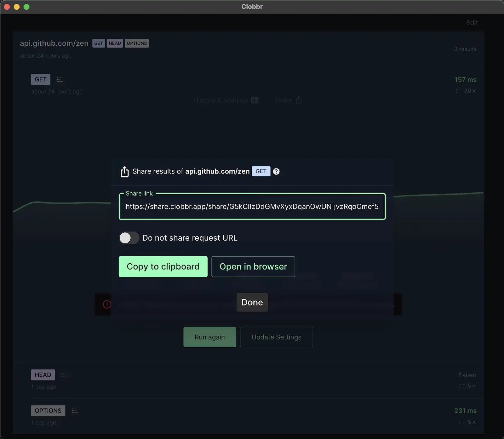Click the help question mark icon
504x439 pixels.
[x=276, y=171]
